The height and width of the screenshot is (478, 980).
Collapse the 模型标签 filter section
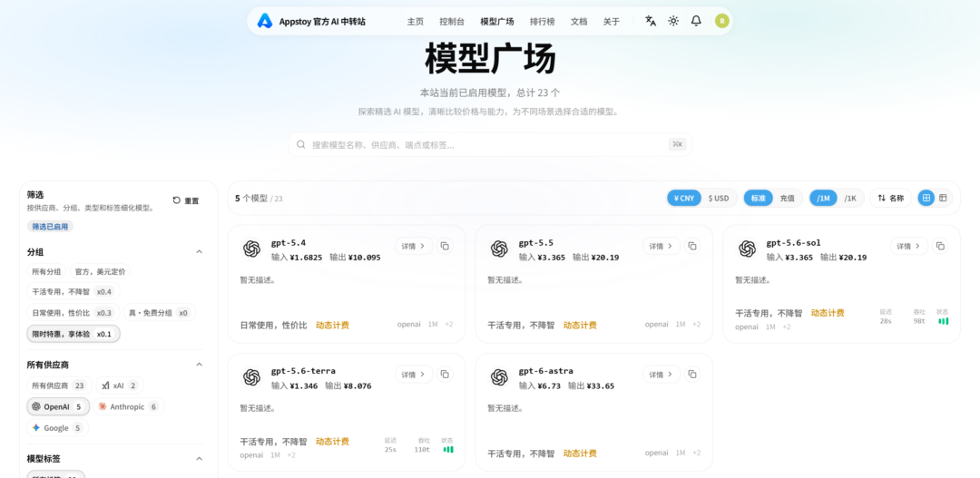(200, 459)
